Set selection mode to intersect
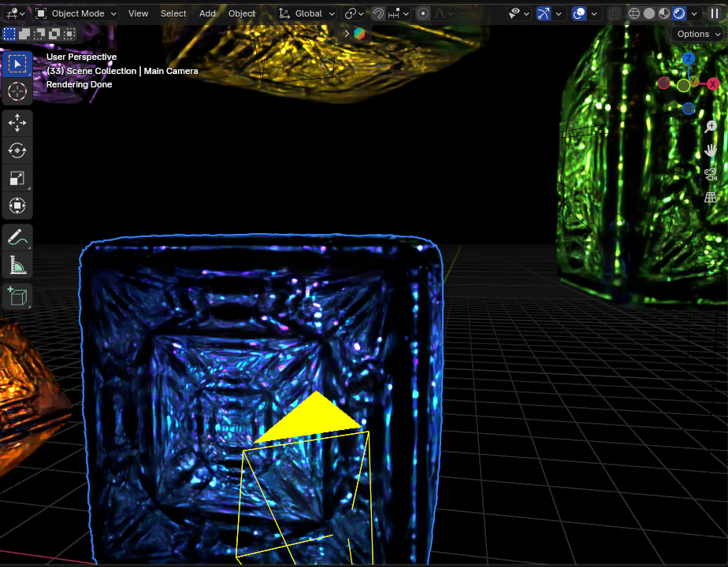The image size is (728, 567). pos(69,34)
